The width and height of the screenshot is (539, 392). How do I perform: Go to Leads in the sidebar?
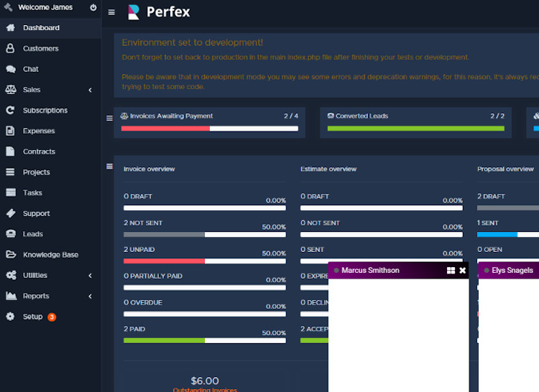tap(50, 234)
